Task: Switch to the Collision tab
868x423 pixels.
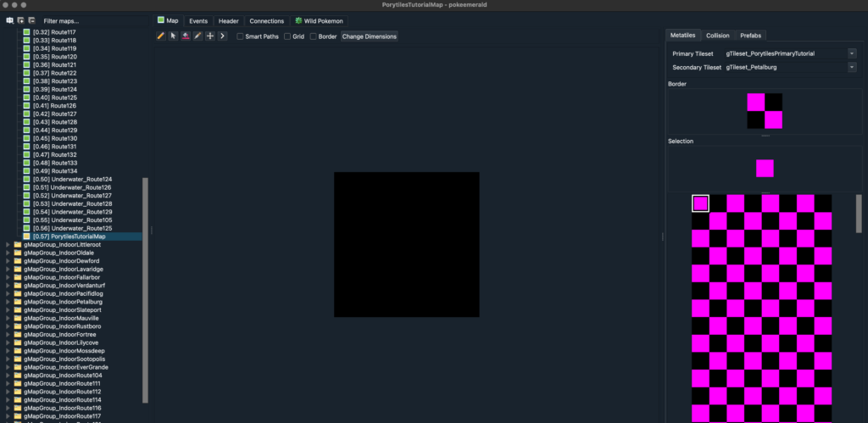Action: (717, 36)
